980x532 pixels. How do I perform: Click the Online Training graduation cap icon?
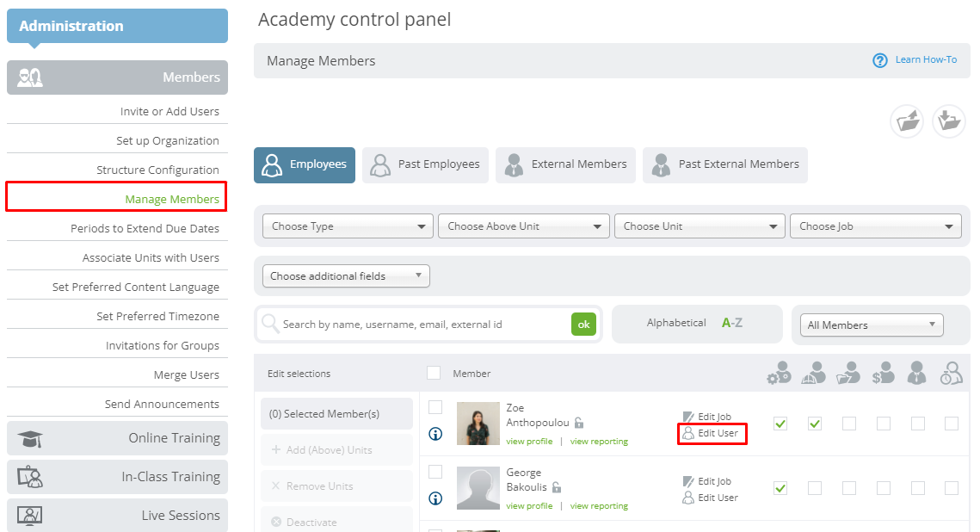(30, 439)
